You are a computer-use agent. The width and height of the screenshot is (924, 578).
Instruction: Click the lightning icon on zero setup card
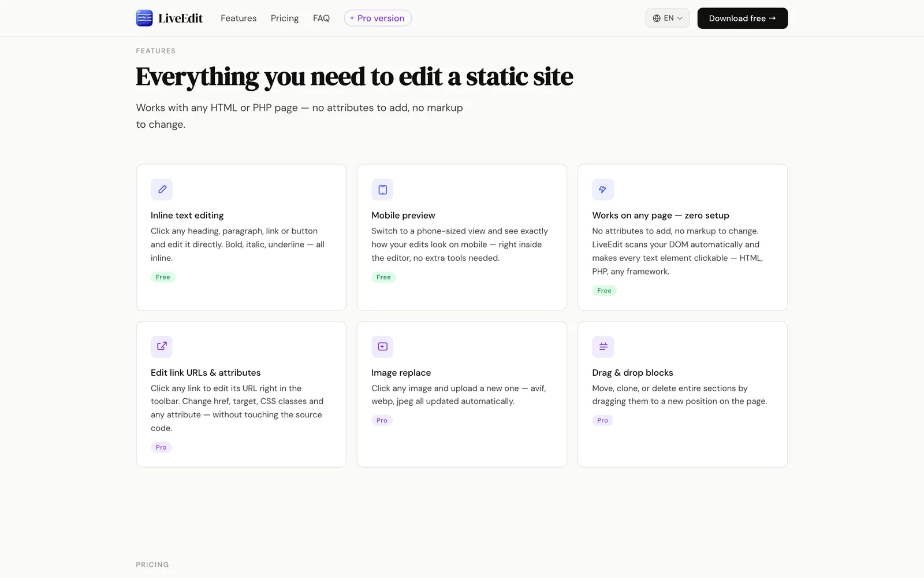(603, 190)
